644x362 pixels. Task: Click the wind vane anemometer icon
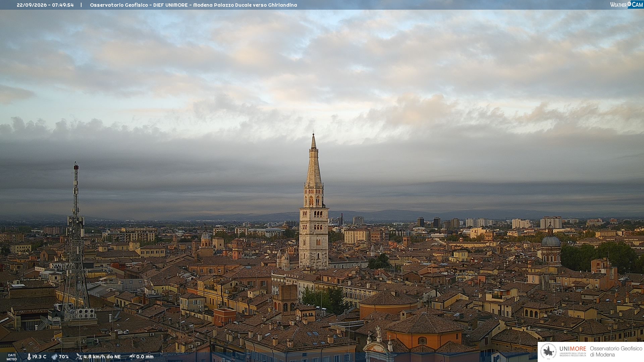coord(79,357)
